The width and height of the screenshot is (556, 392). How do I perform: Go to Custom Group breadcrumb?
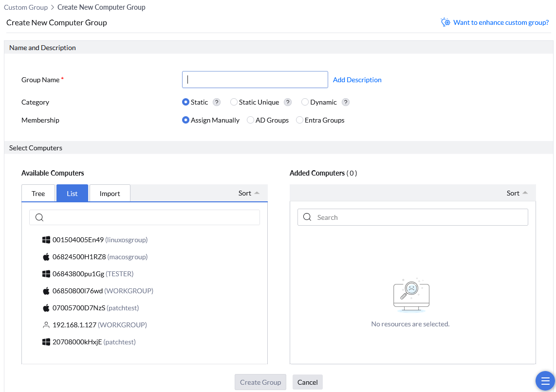pos(26,7)
